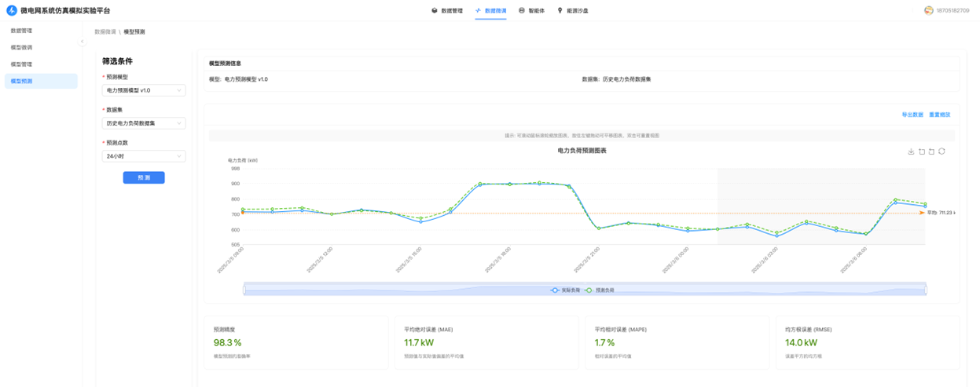The height and width of the screenshot is (387, 980).
Task: Activate the chart area zoom icon
Action: (921, 152)
